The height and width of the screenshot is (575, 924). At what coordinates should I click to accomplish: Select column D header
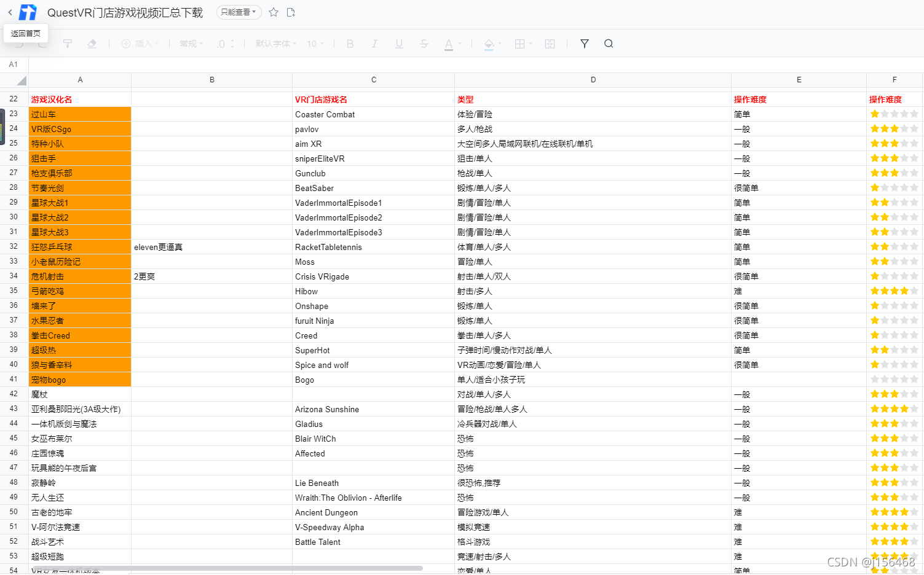pyautogui.click(x=593, y=80)
